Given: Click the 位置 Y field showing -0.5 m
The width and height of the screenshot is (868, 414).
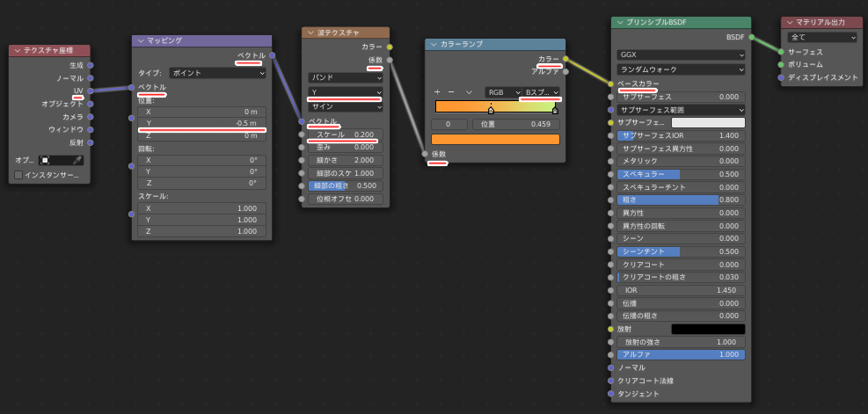Looking at the screenshot, I should pyautogui.click(x=201, y=123).
